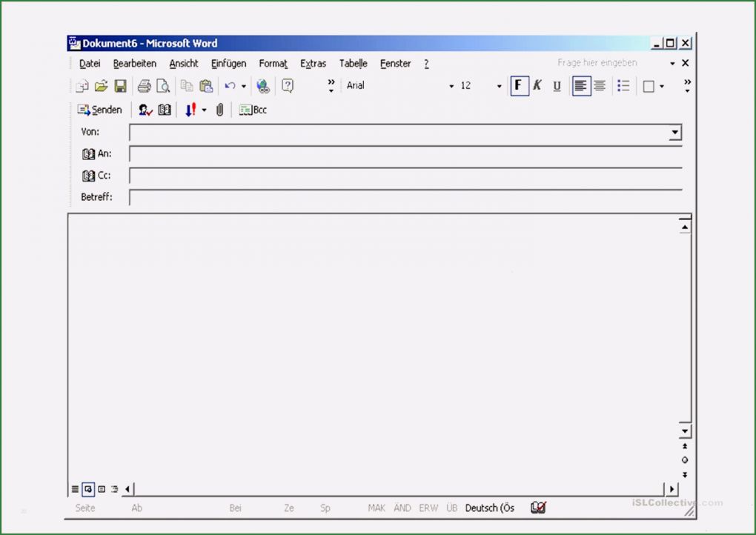Click the check names icon
The image size is (756, 535).
click(x=145, y=110)
